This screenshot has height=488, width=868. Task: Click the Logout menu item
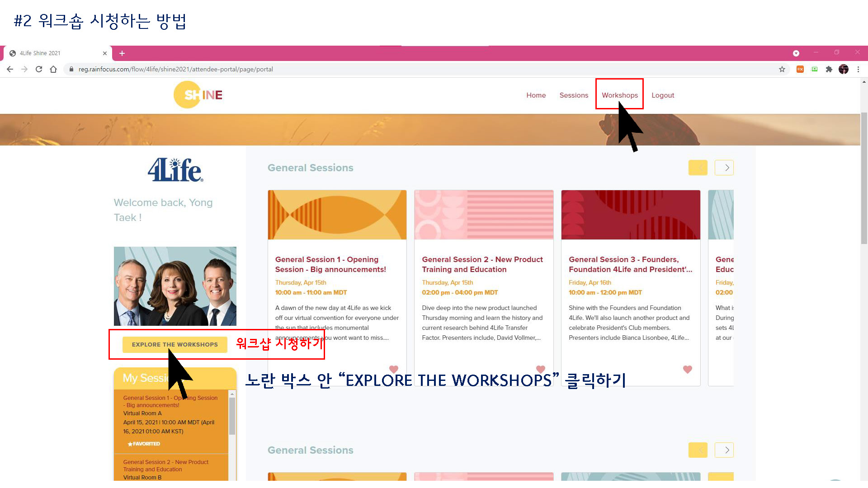pos(663,95)
